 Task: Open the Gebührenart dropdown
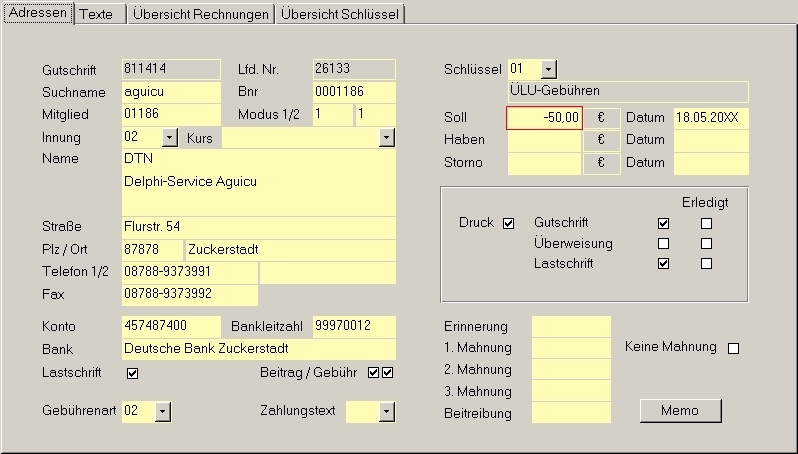[163, 411]
